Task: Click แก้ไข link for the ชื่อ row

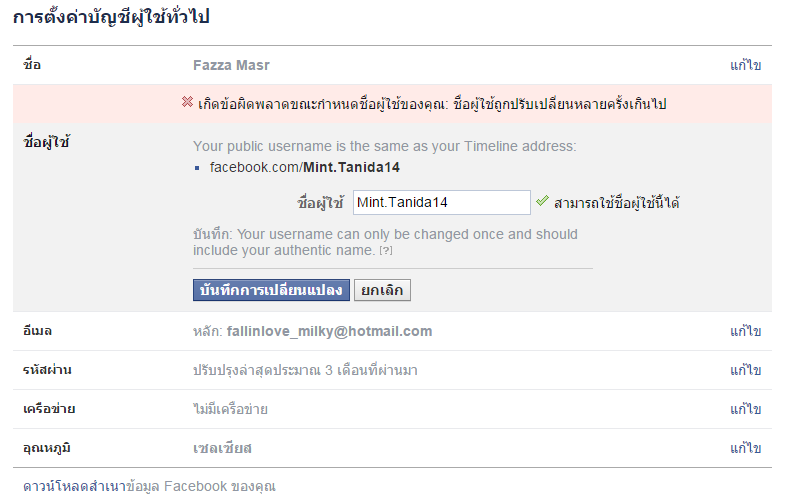Action: pyautogui.click(x=745, y=65)
